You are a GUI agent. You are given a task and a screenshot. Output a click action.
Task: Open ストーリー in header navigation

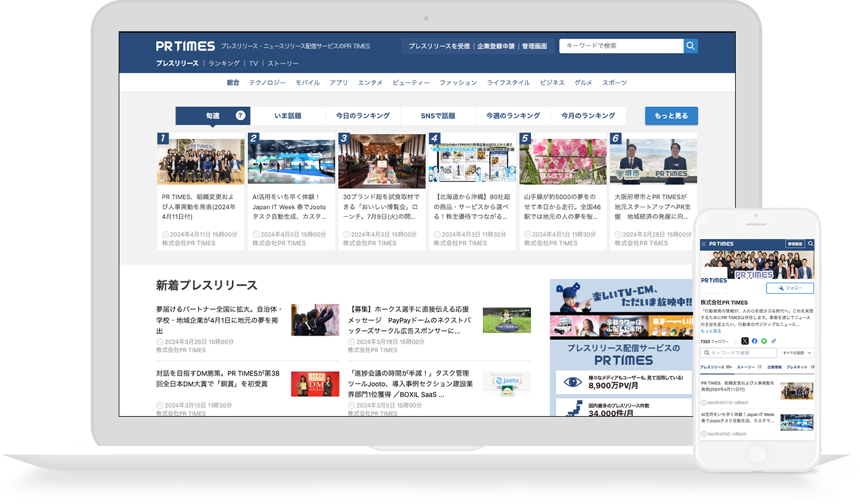click(x=283, y=63)
